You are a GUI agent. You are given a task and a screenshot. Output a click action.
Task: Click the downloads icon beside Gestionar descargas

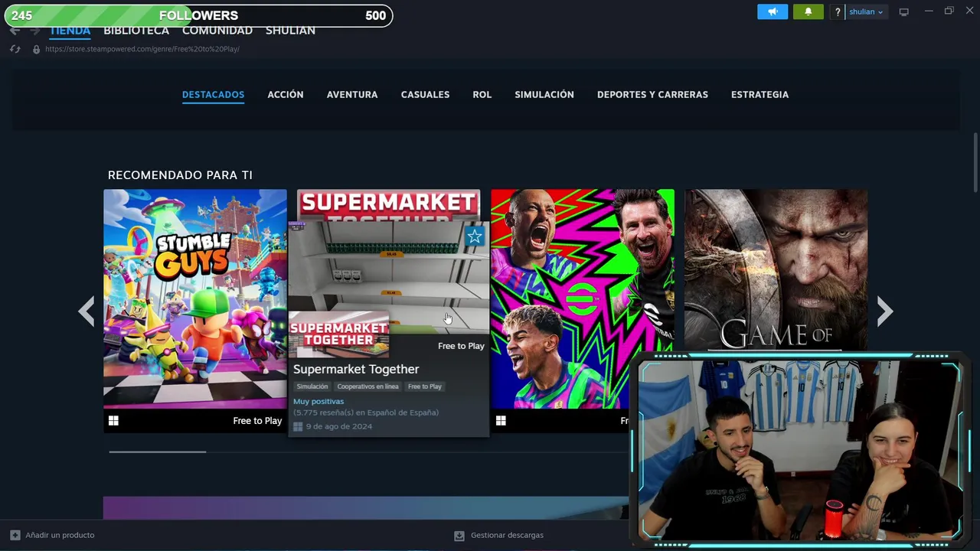coord(459,536)
